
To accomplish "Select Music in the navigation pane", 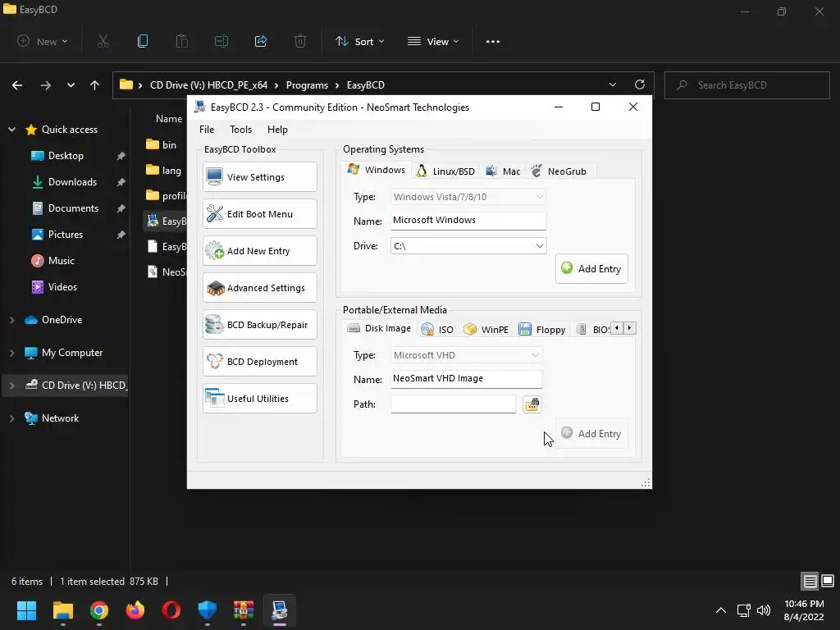I will [61, 261].
